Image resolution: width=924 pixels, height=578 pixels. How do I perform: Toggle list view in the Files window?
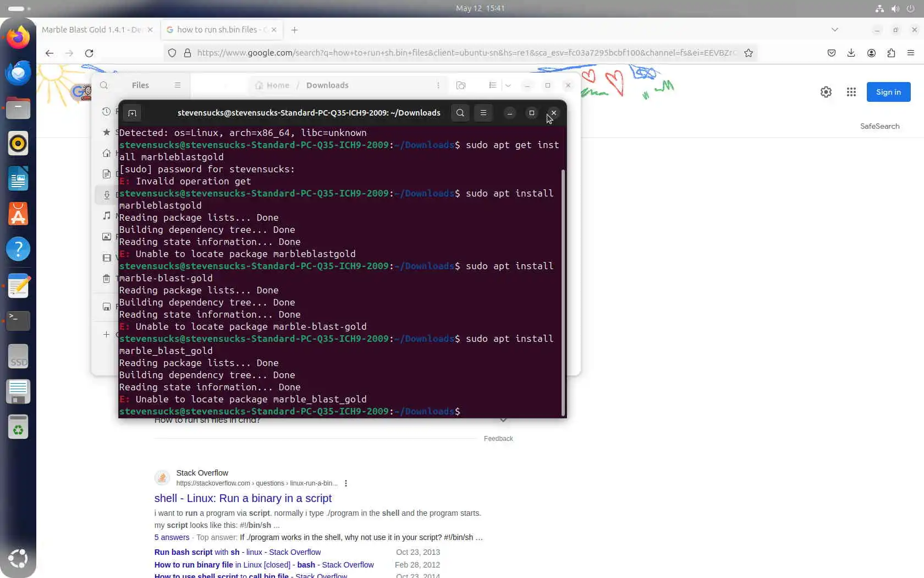point(493,85)
